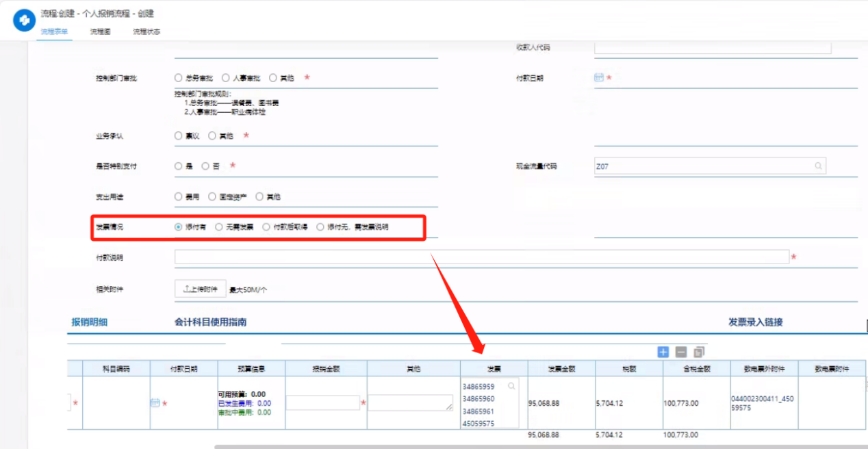
Task: Choose 其他 for 支出用途
Action: [259, 196]
